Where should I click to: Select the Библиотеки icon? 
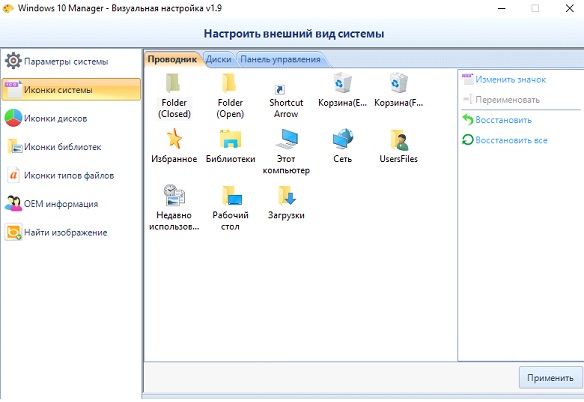(230, 146)
